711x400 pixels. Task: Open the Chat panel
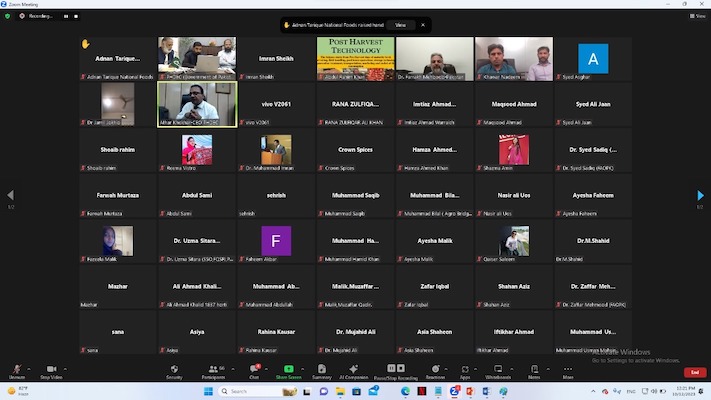tap(254, 371)
